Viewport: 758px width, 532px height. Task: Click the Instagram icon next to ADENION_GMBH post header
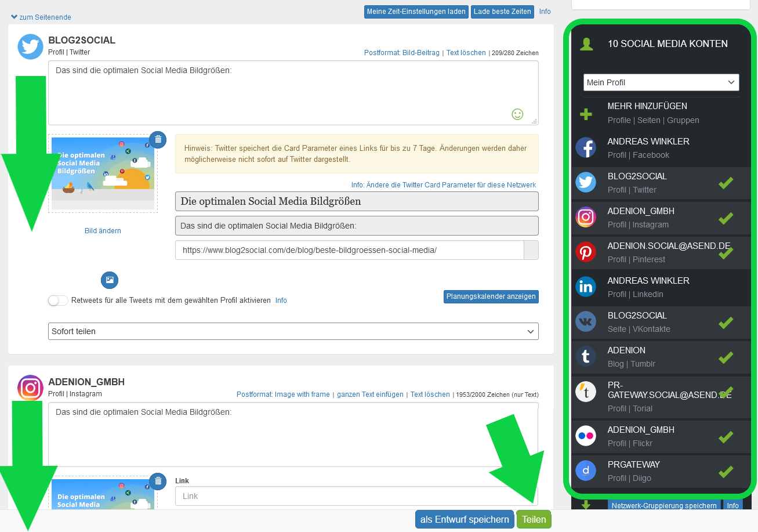tap(31, 388)
